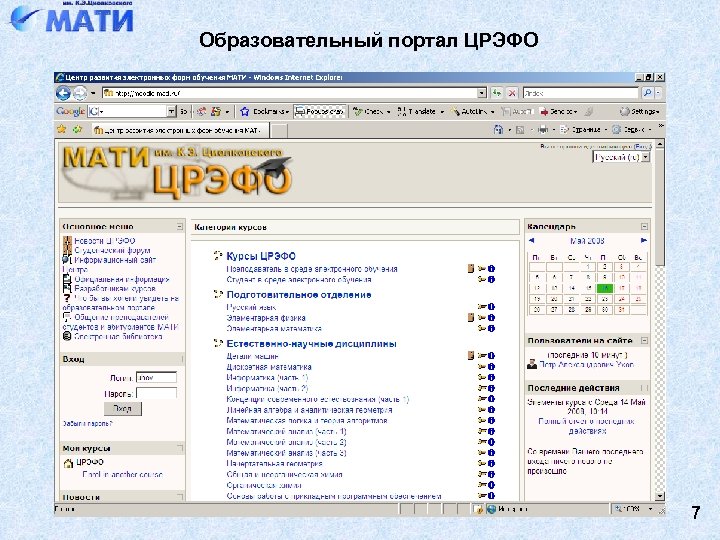720x540 pixels.
Task: Click the Забыли пароль? link
Action: (87, 423)
